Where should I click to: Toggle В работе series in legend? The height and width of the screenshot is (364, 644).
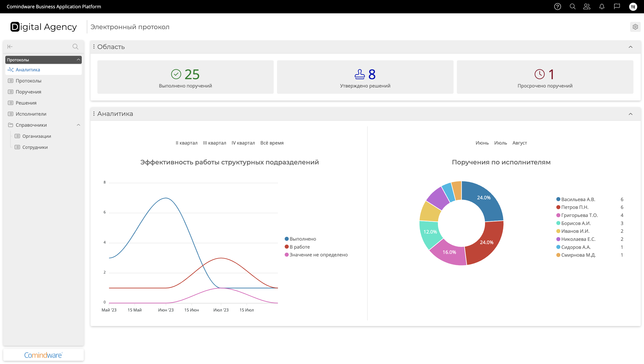coord(297,247)
